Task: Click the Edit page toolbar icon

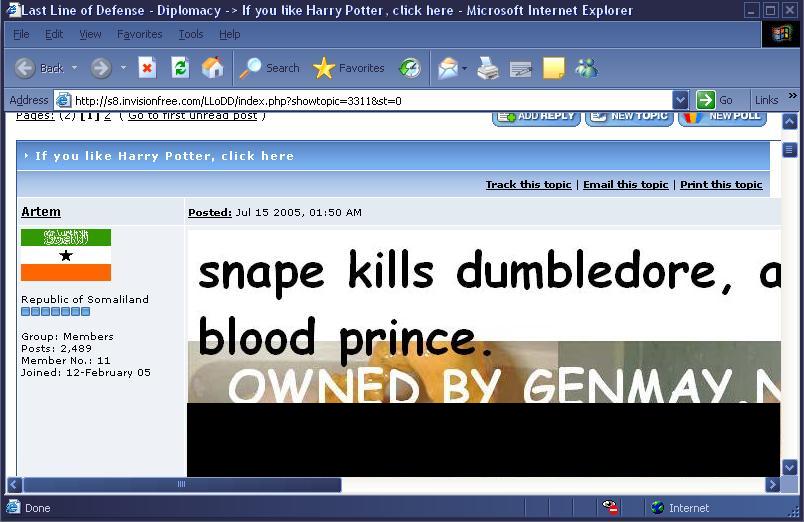Action: [x=521, y=69]
